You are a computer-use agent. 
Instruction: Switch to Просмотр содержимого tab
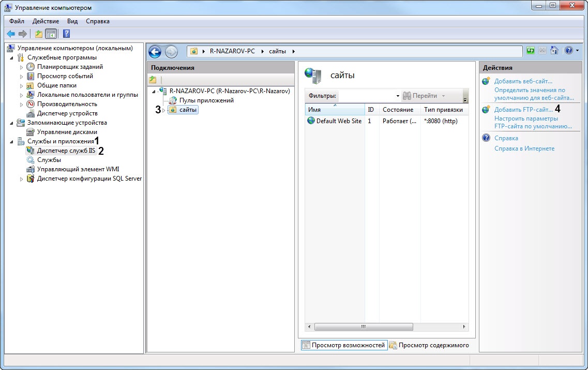click(x=429, y=345)
